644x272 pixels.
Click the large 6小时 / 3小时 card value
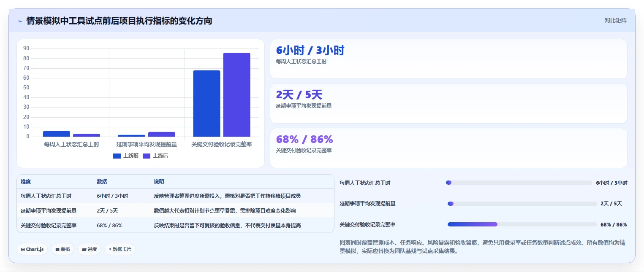point(310,51)
